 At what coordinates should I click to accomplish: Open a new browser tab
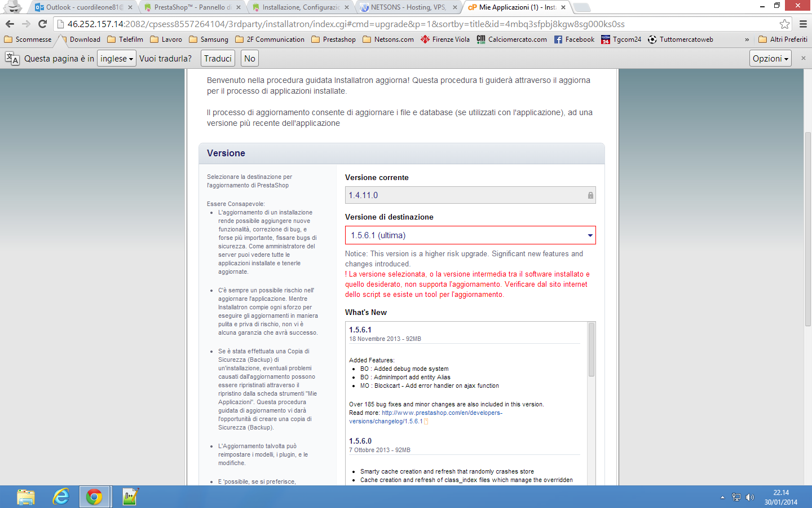point(581,7)
